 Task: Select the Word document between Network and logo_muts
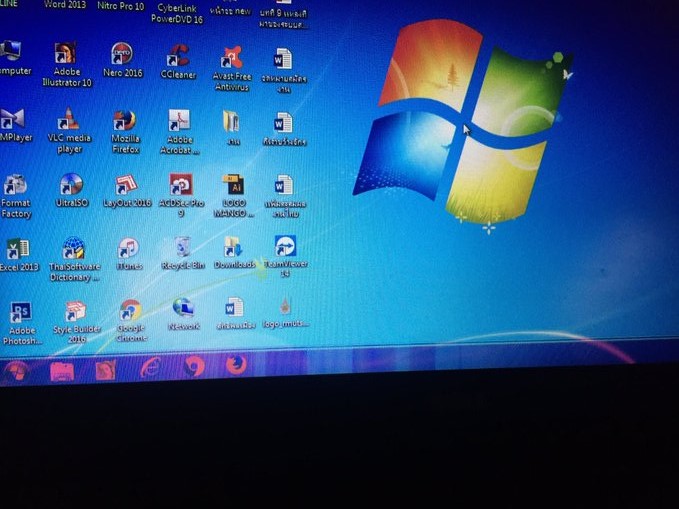click(x=234, y=308)
